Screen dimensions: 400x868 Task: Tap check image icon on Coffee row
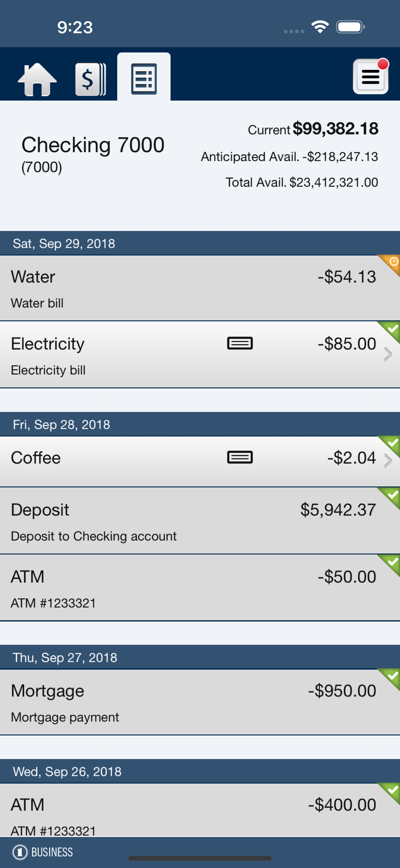[x=240, y=457]
